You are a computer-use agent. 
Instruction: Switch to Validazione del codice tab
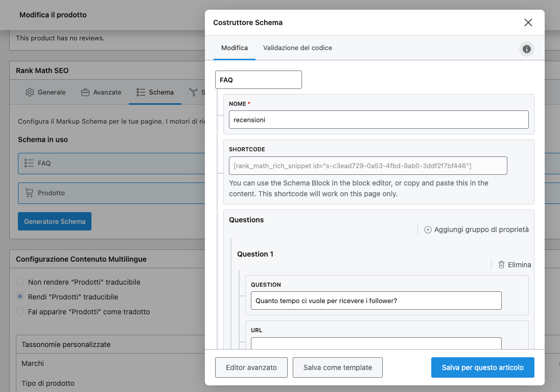click(x=297, y=48)
